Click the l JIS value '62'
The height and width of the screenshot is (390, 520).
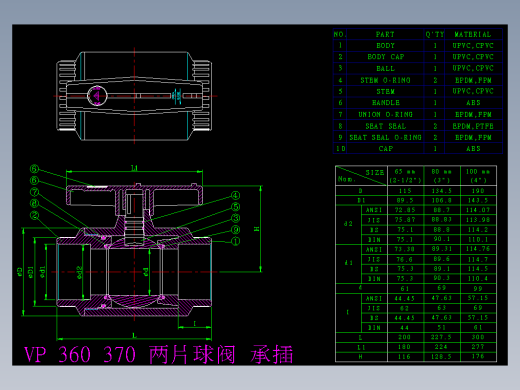[405, 308]
